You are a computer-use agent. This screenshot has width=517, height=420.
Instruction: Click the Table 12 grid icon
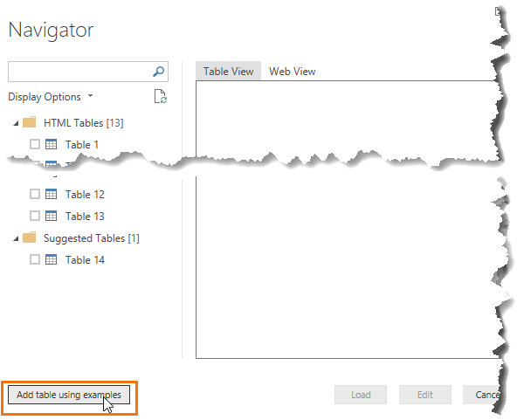52,194
